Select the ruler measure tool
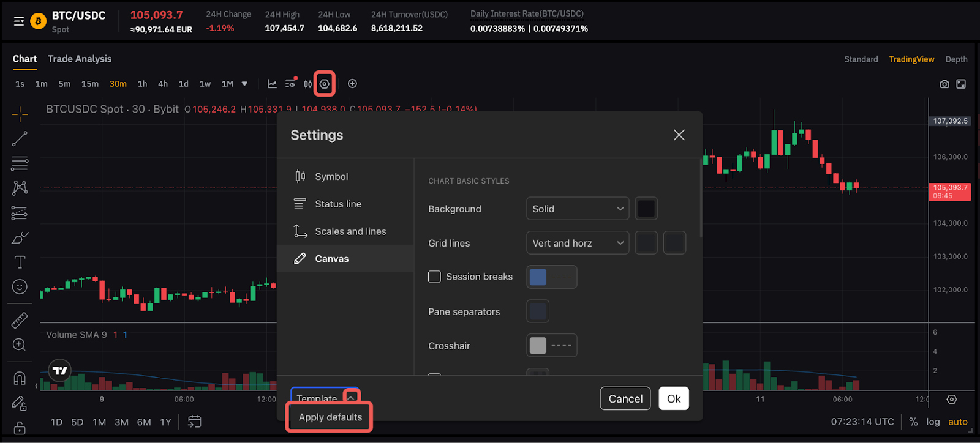This screenshot has width=980, height=443. pyautogui.click(x=20, y=320)
